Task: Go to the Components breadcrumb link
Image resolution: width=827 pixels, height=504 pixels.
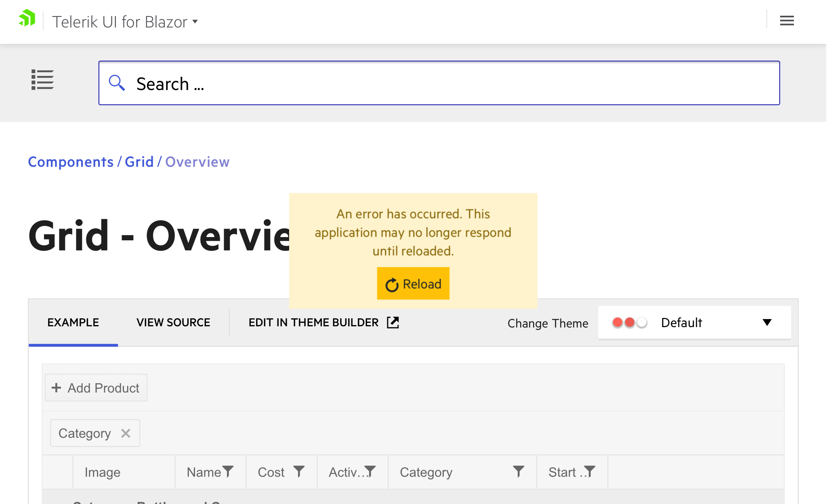Action: click(x=71, y=162)
